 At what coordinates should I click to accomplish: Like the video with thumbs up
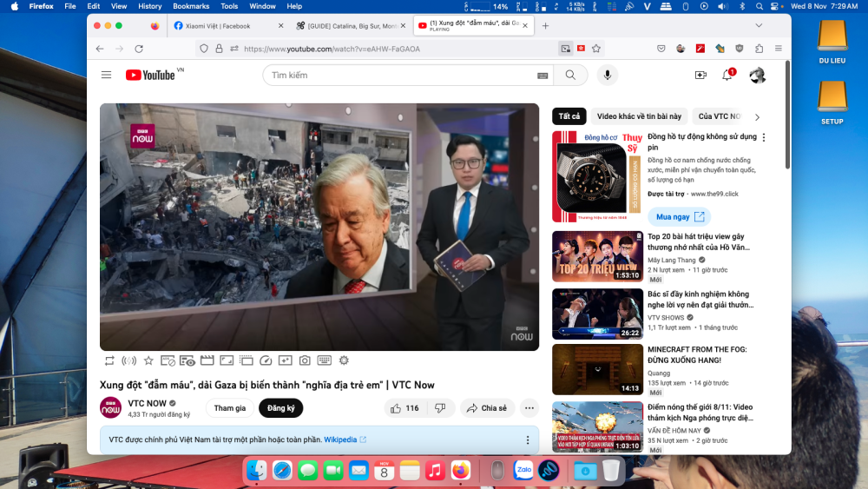[x=404, y=408]
